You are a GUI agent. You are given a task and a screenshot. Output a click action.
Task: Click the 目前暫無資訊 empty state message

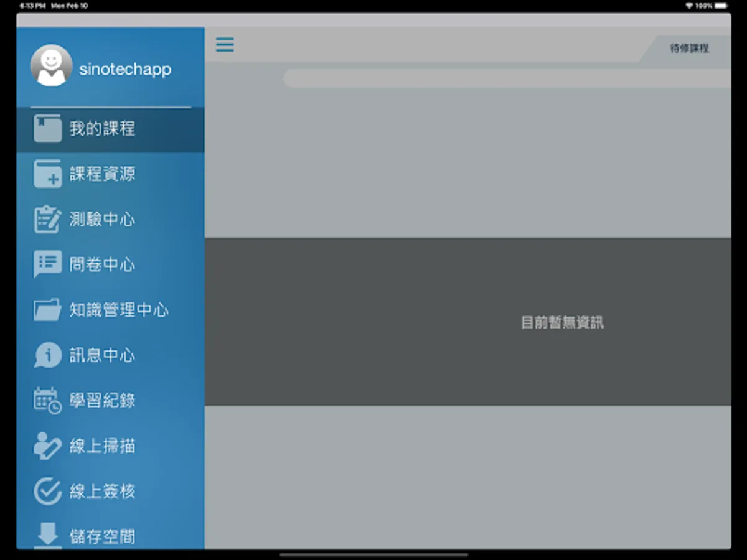pos(562,322)
